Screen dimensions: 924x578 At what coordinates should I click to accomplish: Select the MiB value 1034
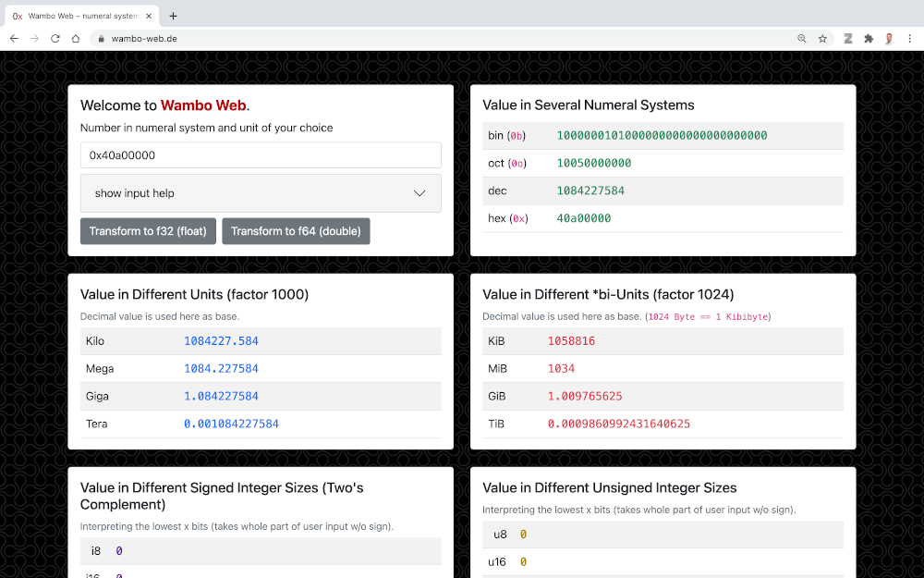click(561, 369)
